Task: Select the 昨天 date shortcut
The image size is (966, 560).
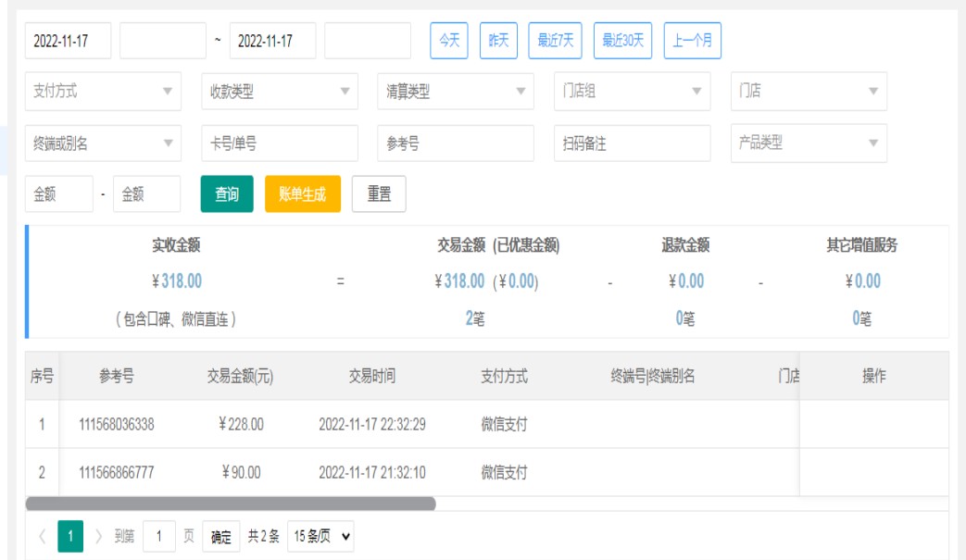Action: point(498,41)
